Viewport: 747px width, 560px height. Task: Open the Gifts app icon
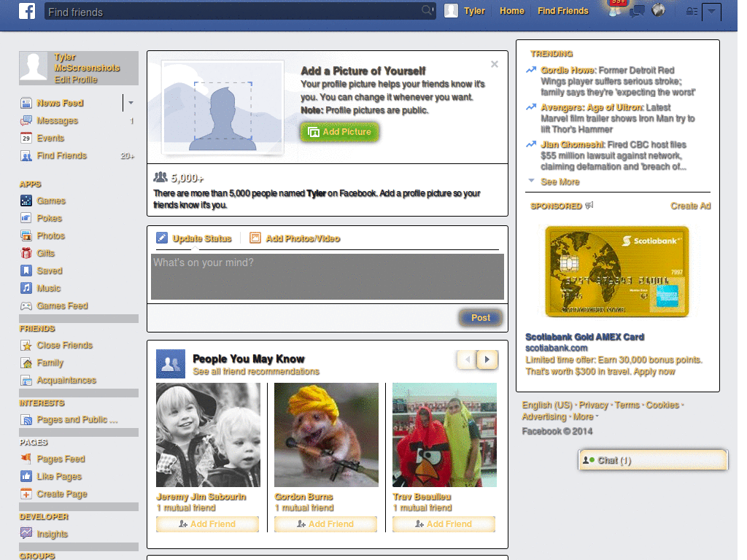pyautogui.click(x=26, y=253)
